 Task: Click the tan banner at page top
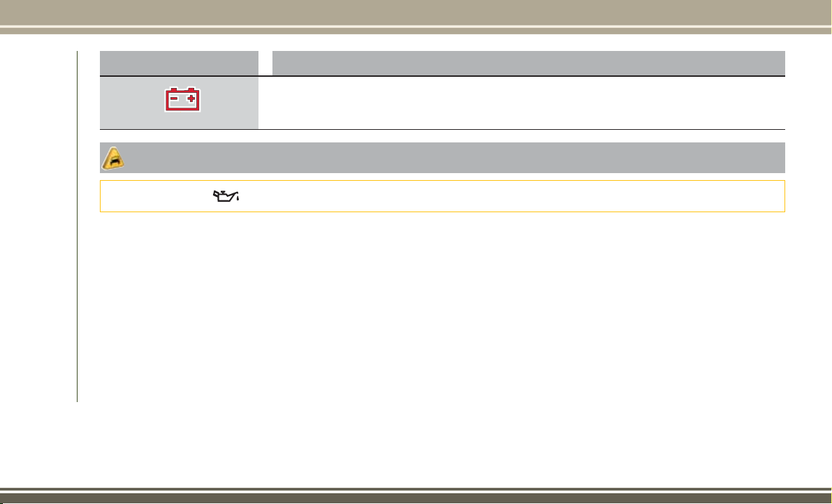tap(416, 12)
